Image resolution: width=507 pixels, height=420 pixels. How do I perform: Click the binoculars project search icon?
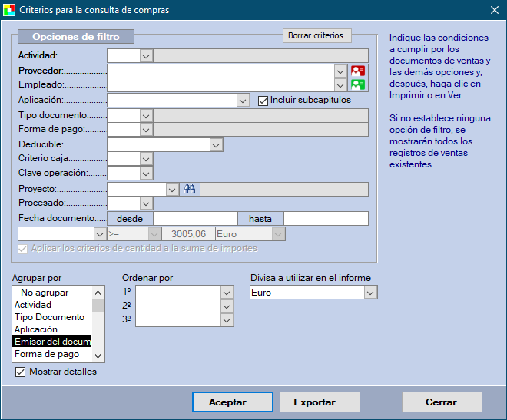189,189
